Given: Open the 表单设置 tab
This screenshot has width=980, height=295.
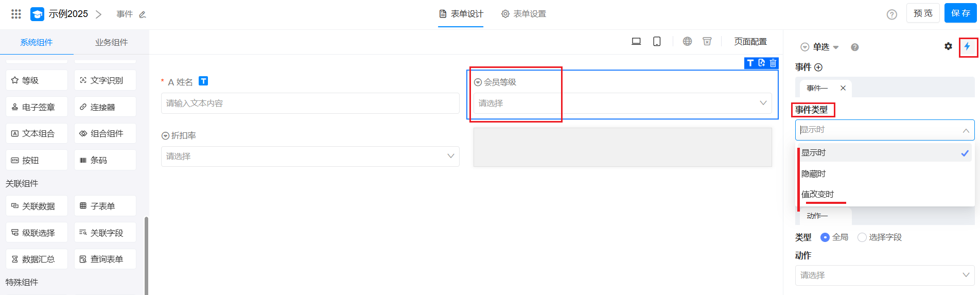Looking at the screenshot, I should coord(524,14).
